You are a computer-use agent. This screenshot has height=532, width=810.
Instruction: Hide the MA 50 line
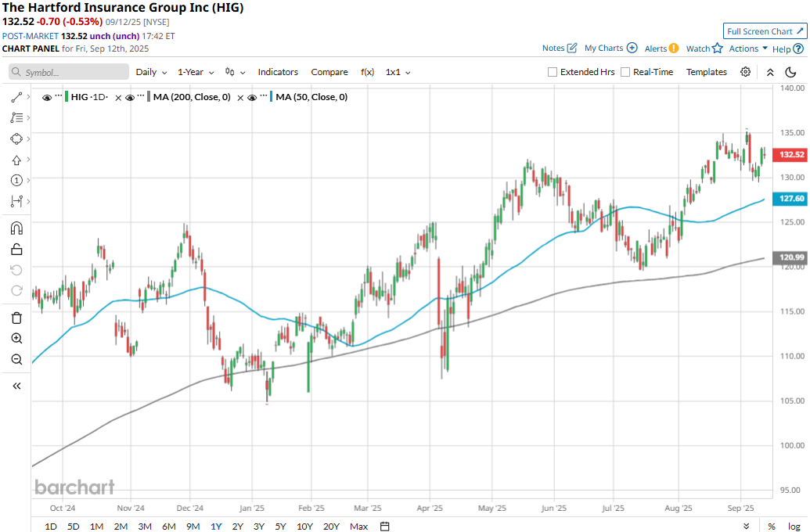click(x=252, y=98)
